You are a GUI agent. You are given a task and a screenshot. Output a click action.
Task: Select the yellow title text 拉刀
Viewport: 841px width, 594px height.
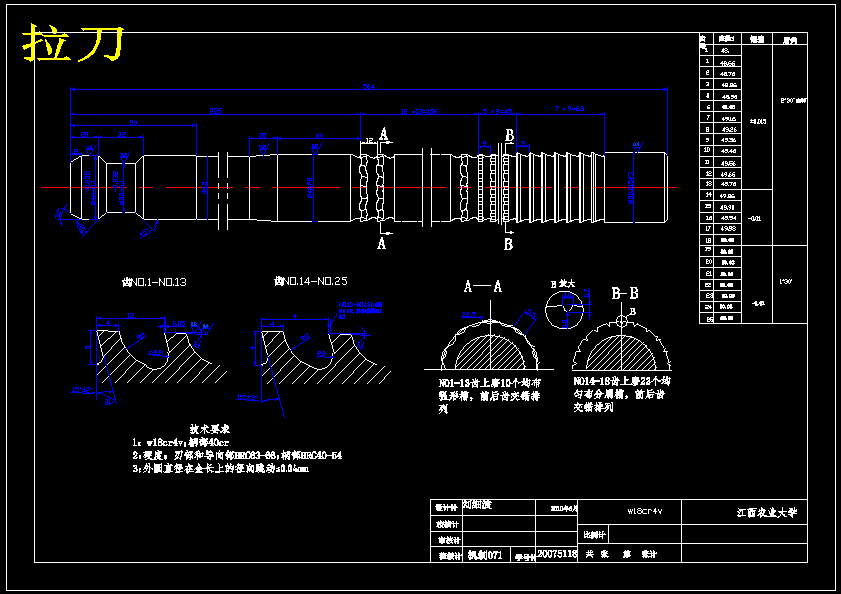[72, 42]
